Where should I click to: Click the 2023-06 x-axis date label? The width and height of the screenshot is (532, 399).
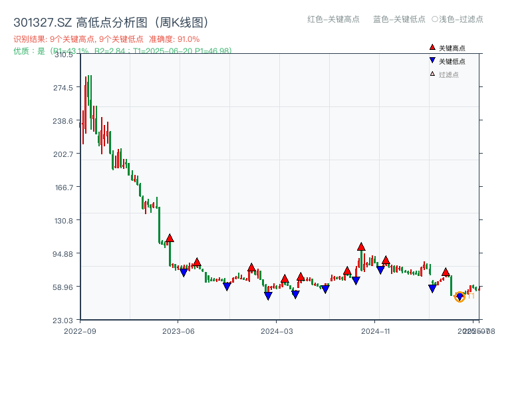pyautogui.click(x=178, y=331)
